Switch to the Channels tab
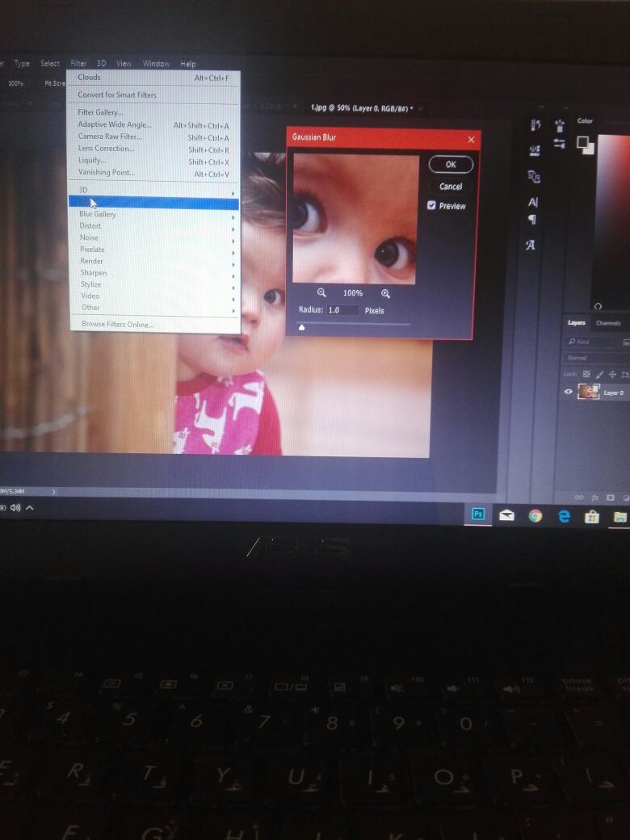The width and height of the screenshot is (630, 840). tap(608, 323)
